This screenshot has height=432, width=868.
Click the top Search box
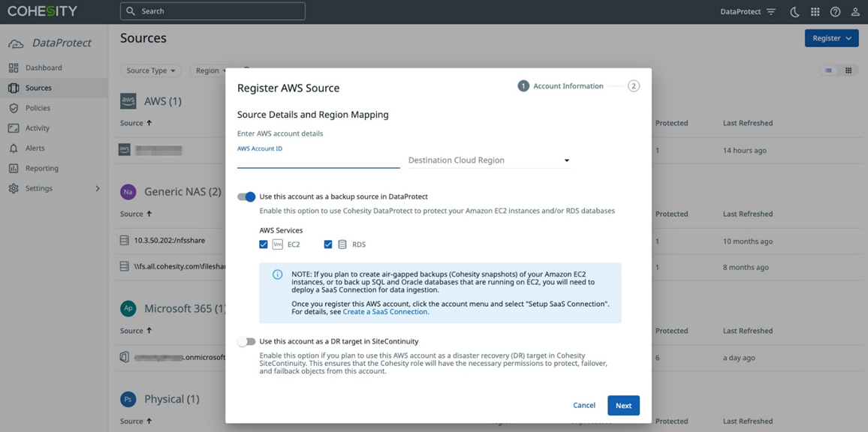[212, 11]
